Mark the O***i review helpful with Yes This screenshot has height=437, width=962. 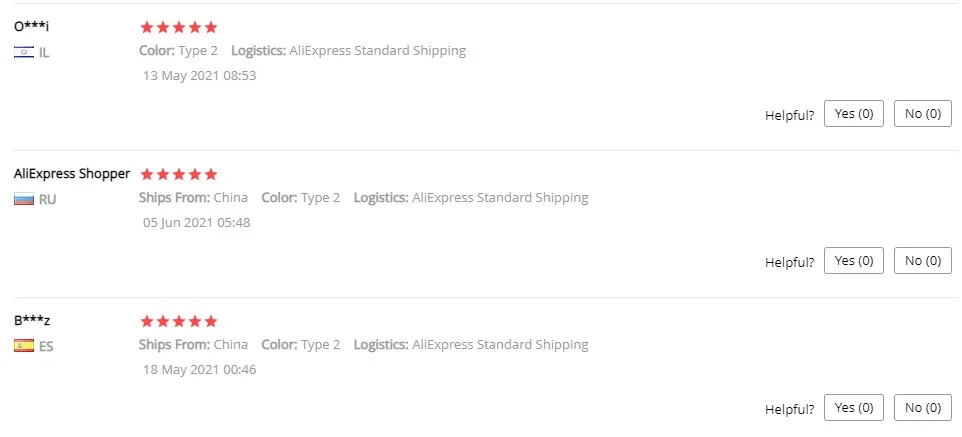[853, 114]
